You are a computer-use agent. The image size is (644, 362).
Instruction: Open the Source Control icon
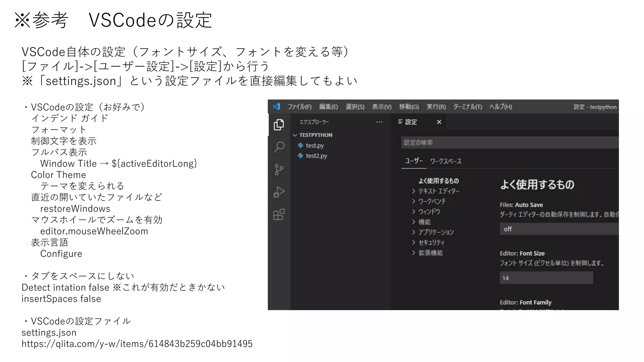[279, 170]
